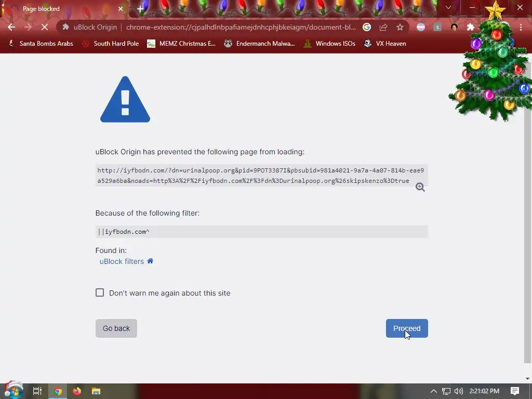Click the ||iyfbodn.com^ filter text
Screen dimensions: 532x399
[124, 232]
